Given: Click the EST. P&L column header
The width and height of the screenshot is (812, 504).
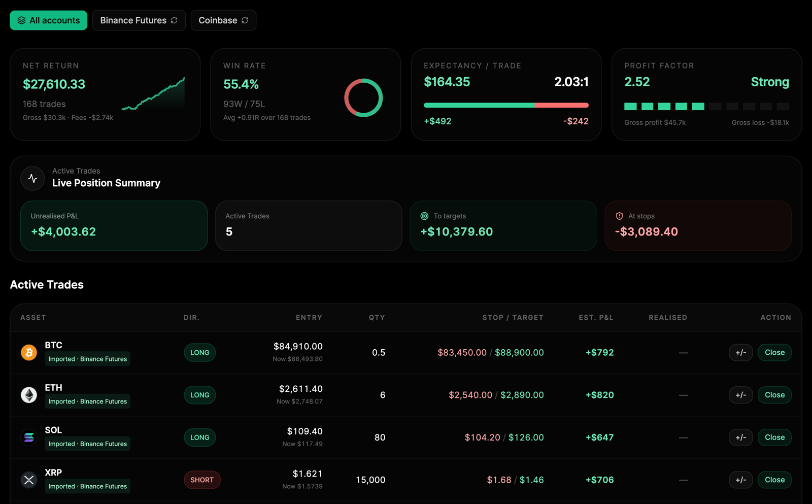Looking at the screenshot, I should coord(596,317).
